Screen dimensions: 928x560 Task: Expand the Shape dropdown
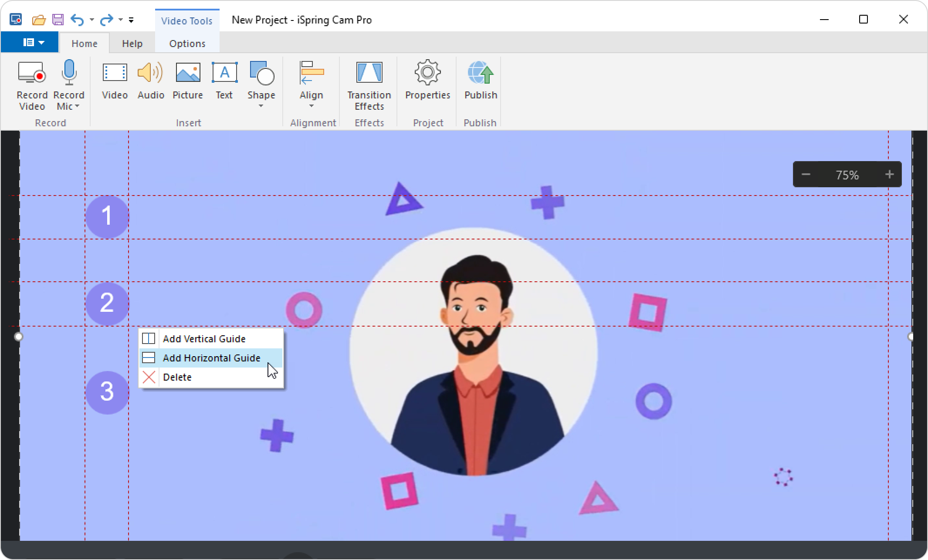tap(261, 106)
